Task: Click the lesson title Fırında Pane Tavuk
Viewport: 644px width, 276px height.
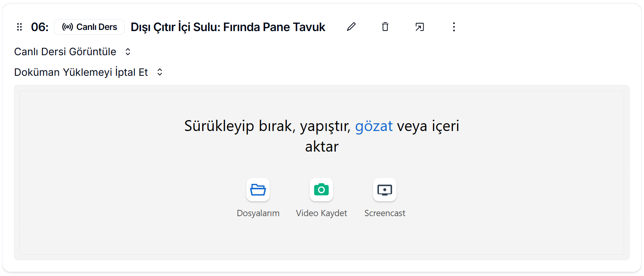Action: 228,27
